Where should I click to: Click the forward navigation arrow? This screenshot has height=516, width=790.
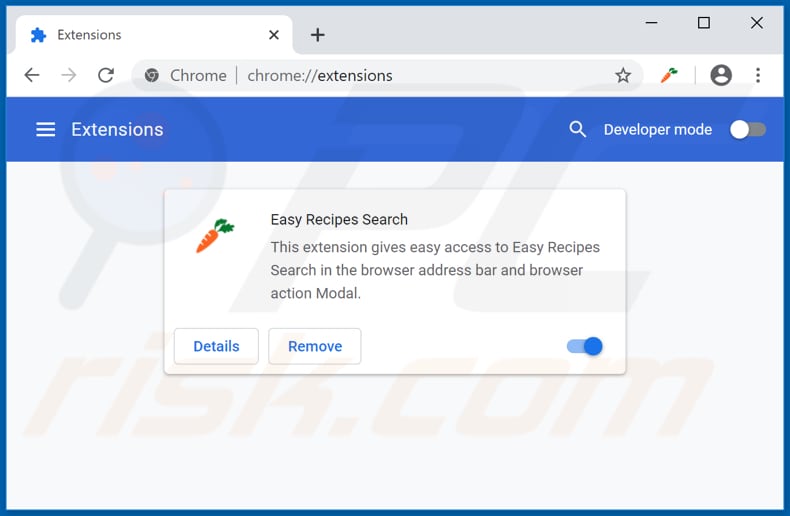coord(69,75)
